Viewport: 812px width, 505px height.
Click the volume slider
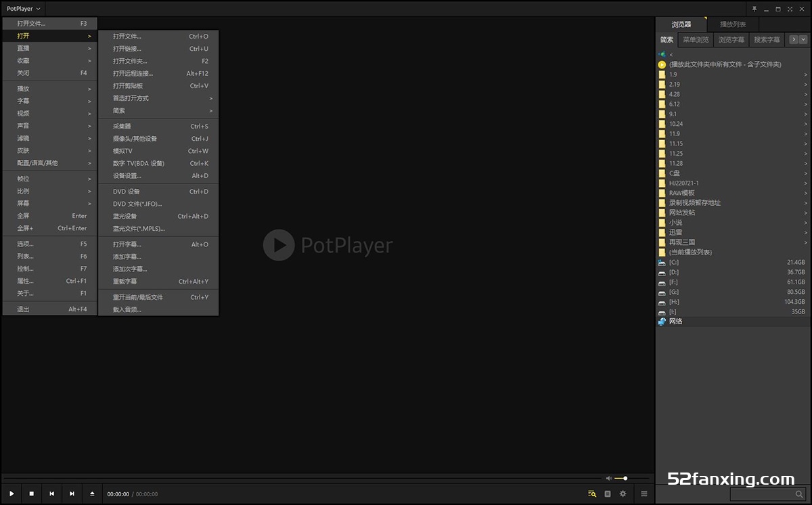point(631,479)
